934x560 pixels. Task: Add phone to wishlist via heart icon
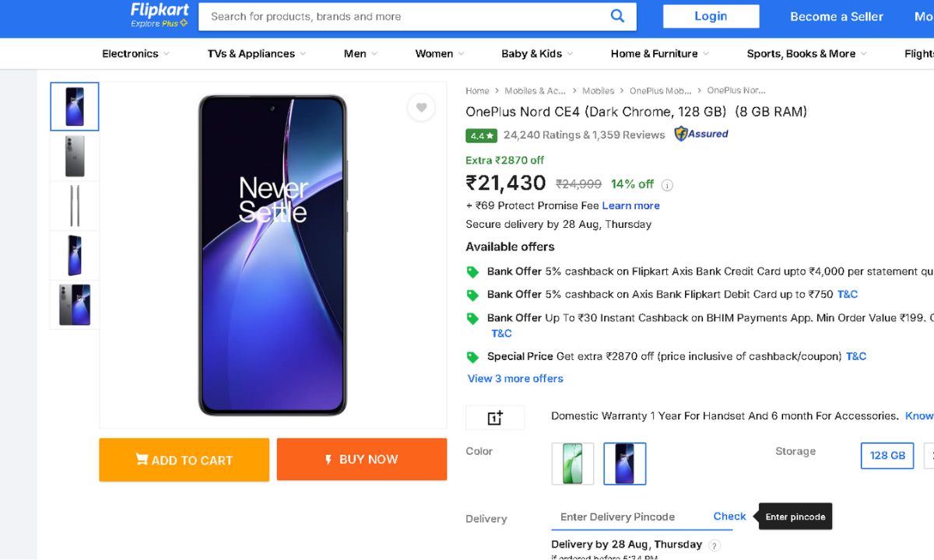pos(421,108)
